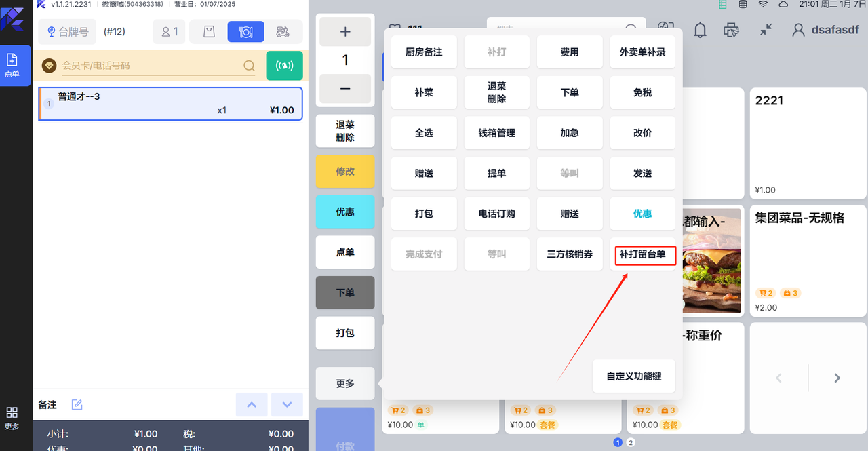Viewport: 868px width, 451px height.
Task: Switch to menu page 2 indicator
Action: click(631, 442)
